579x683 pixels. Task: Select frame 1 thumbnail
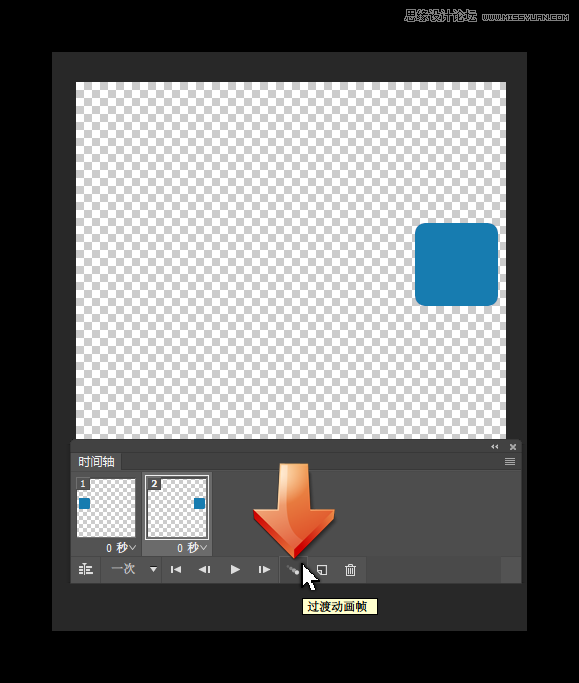pos(106,508)
